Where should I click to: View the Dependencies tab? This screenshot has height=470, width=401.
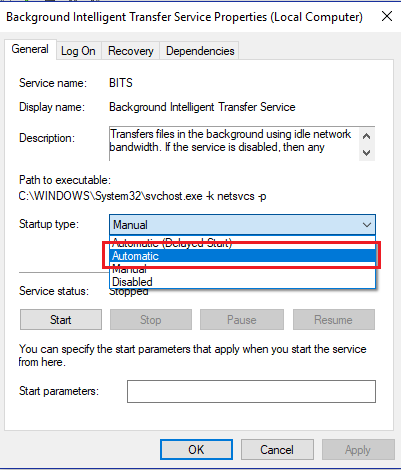click(200, 51)
